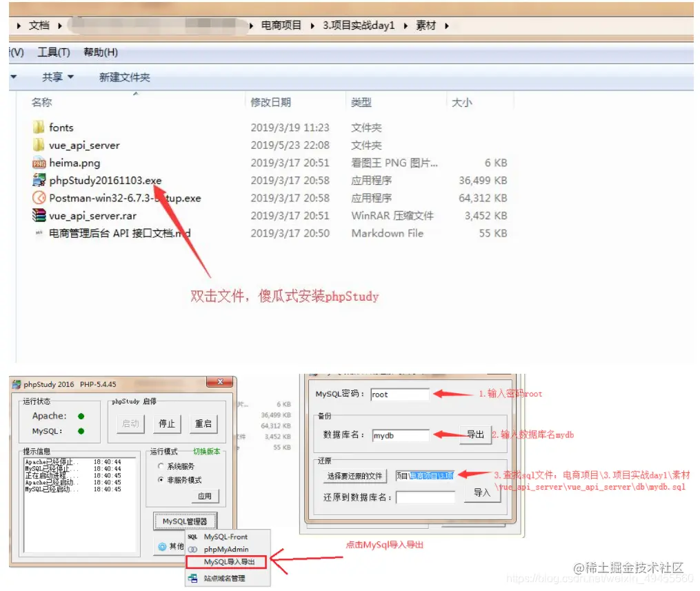
Task: Choose 站点域名管理 menu entry
Action: coord(224,579)
